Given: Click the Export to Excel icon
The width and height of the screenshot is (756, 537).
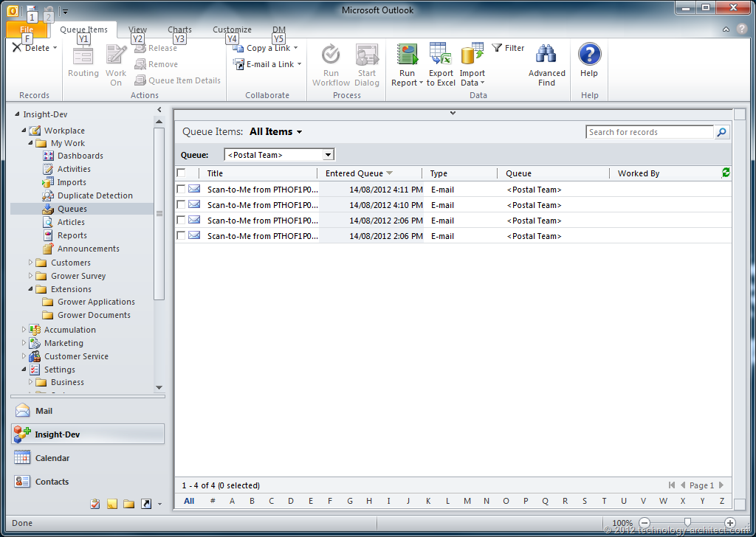Looking at the screenshot, I should coord(440,54).
